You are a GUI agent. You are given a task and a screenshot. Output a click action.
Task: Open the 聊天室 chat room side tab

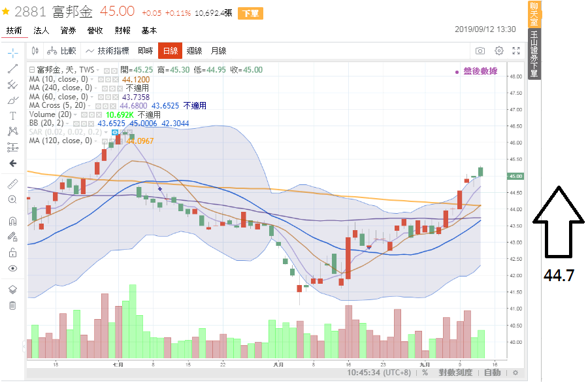tap(534, 14)
